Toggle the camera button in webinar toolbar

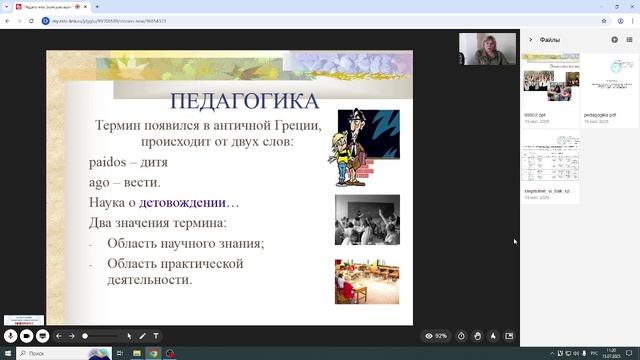(27, 336)
